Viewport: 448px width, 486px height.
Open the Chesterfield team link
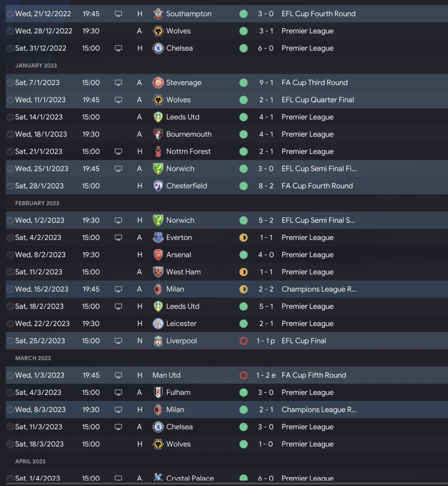[187, 186]
